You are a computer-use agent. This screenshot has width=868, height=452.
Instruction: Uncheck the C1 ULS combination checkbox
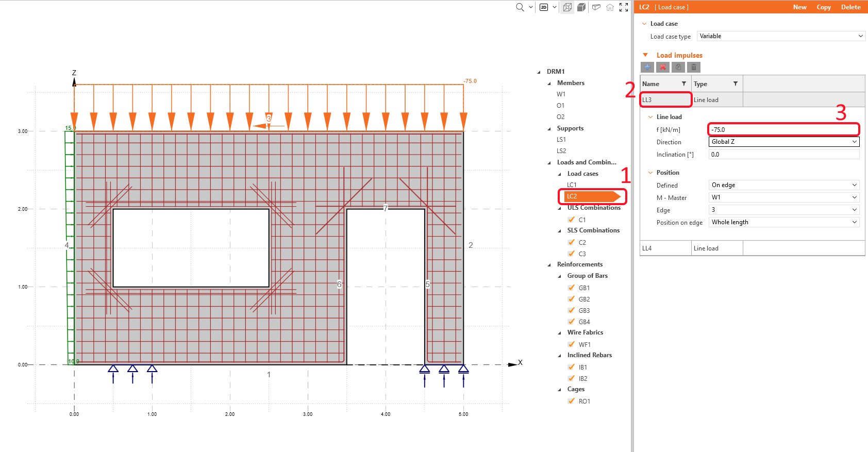tap(571, 220)
